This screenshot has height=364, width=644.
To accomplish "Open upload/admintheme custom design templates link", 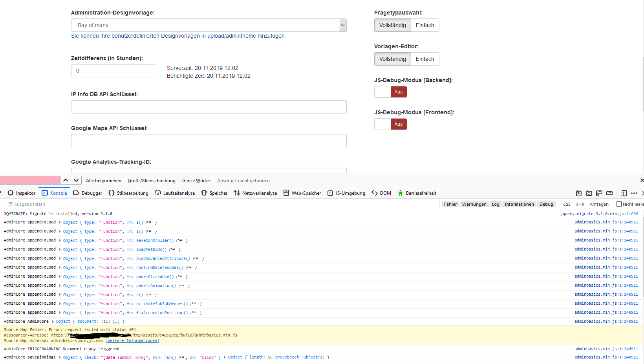I will tap(178, 36).
